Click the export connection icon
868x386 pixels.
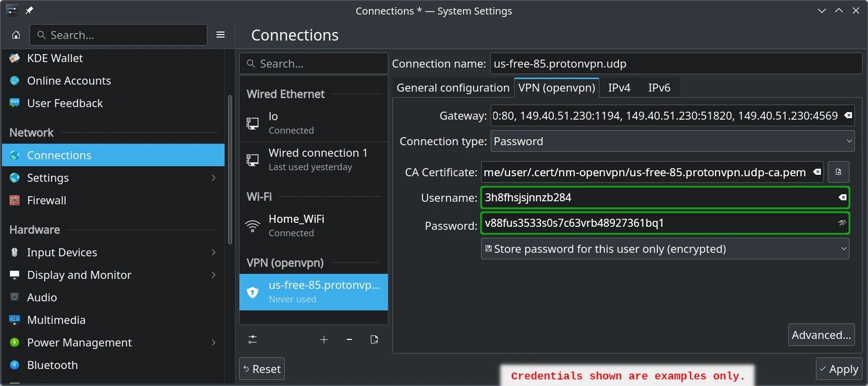[x=374, y=340]
